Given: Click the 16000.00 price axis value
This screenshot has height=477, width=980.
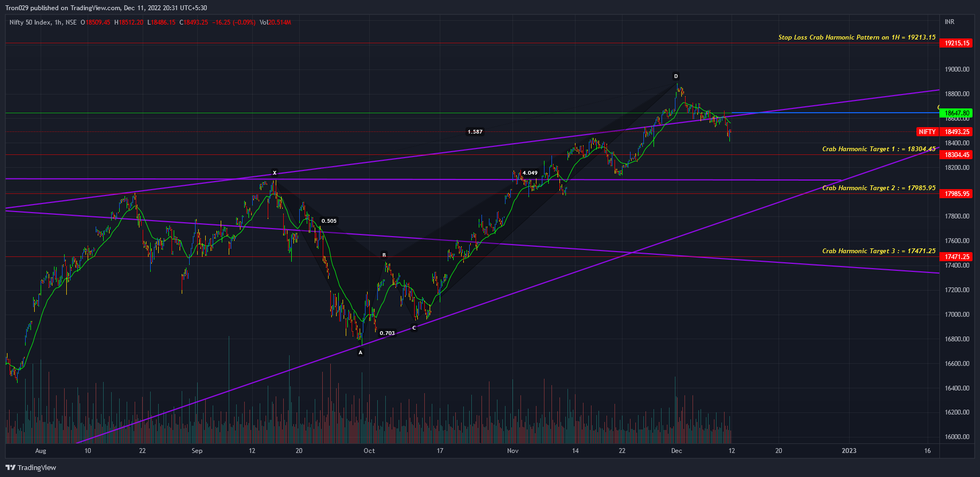Looking at the screenshot, I should coord(957,437).
